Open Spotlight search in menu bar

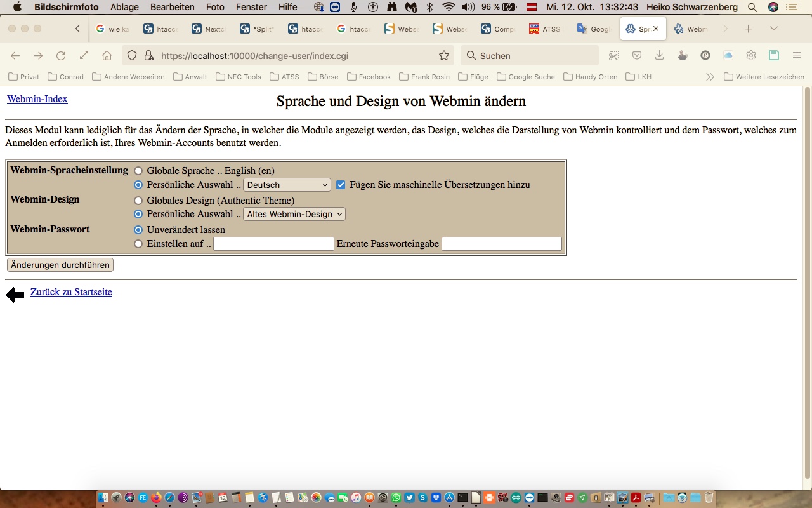(x=752, y=8)
